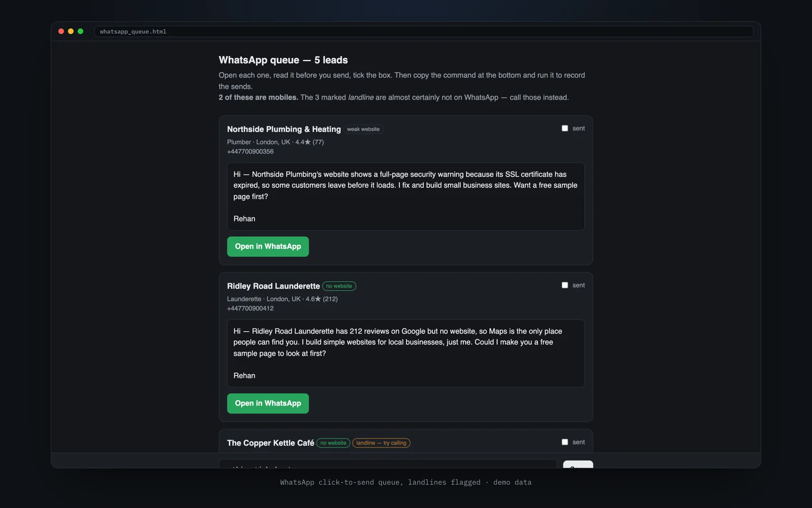Click the yellow minimize window dot

pos(71,31)
